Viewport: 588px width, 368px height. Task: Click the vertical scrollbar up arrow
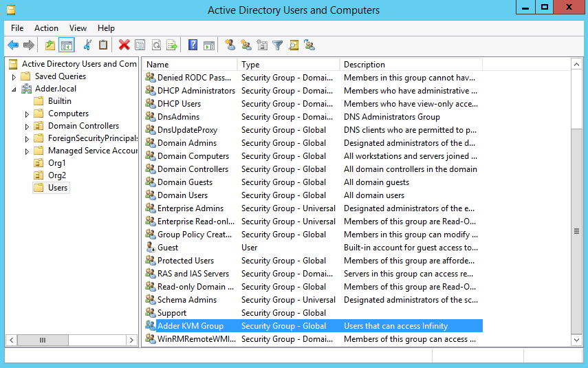576,65
